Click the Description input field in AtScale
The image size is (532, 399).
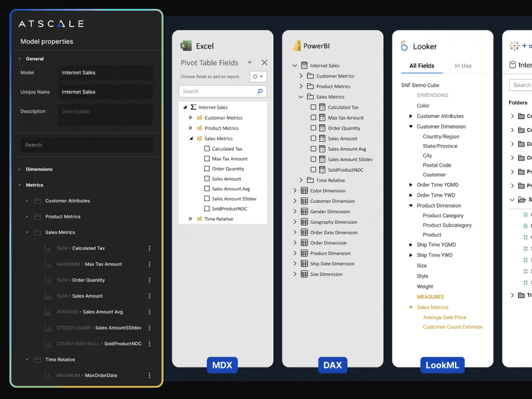point(105,115)
